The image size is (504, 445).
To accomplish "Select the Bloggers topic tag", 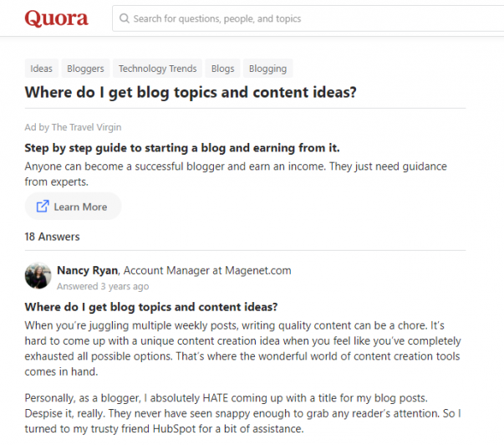I will (85, 69).
